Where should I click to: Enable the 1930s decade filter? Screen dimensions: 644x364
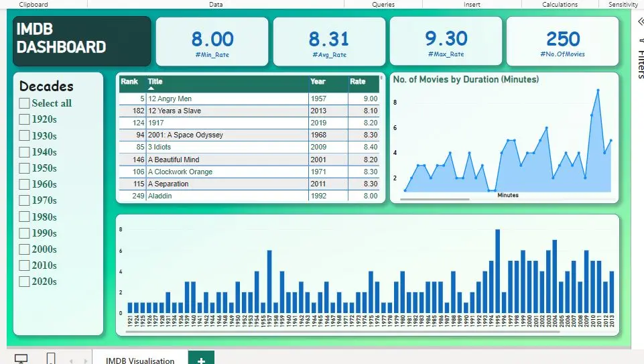24,135
